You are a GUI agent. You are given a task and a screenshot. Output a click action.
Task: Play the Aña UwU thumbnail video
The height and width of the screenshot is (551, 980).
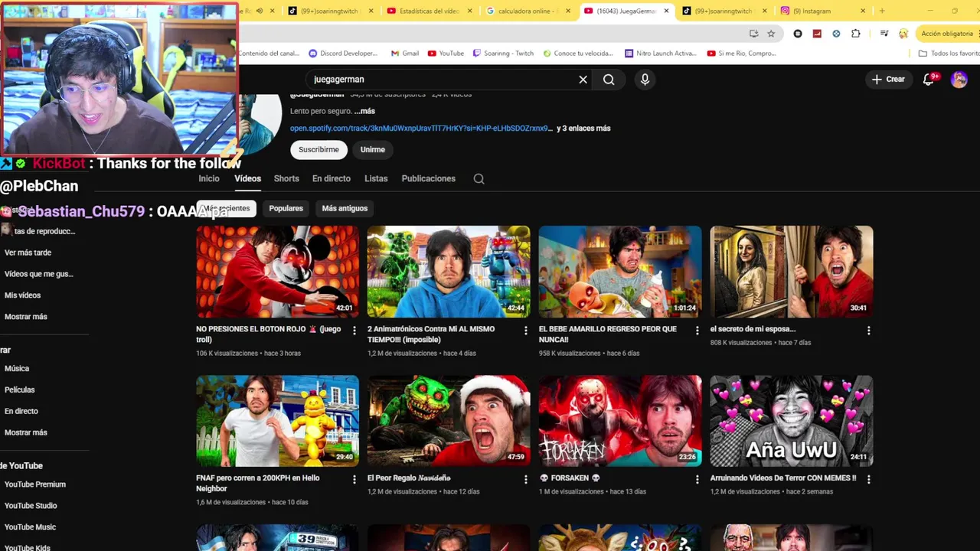pyautogui.click(x=792, y=420)
